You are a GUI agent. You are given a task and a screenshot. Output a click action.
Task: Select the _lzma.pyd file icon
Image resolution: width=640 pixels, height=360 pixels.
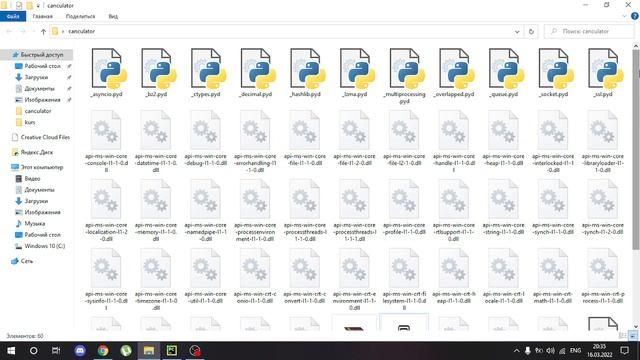click(x=357, y=69)
